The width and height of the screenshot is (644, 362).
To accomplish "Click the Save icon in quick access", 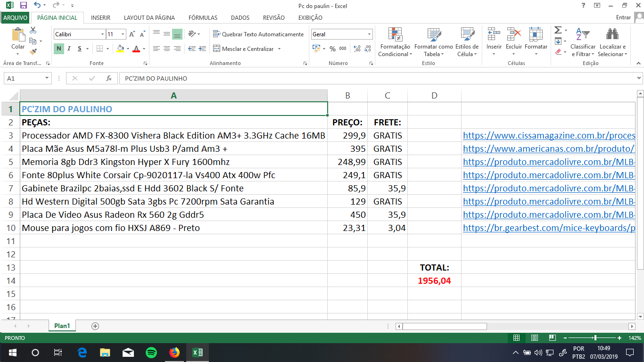I will tap(24, 5).
